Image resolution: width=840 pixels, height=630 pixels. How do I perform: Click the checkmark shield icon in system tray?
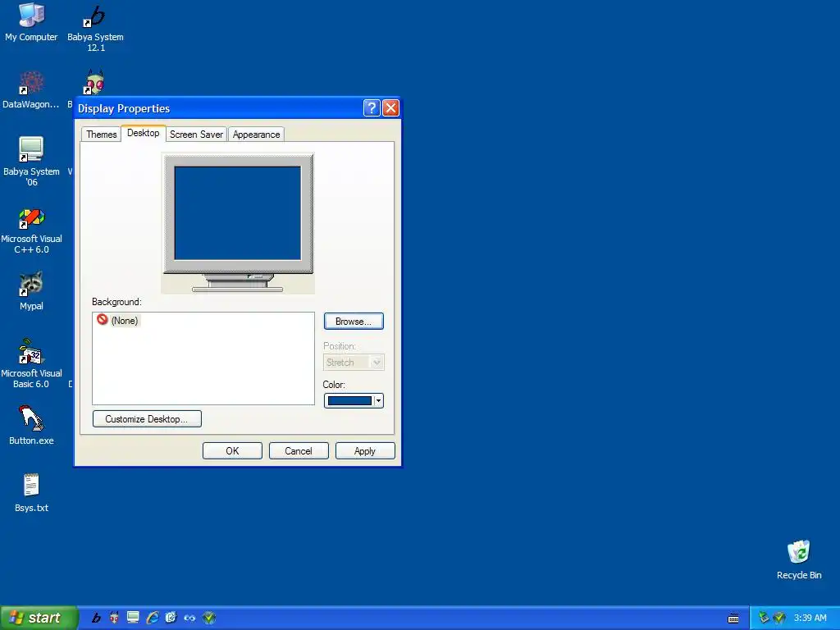[779, 618]
